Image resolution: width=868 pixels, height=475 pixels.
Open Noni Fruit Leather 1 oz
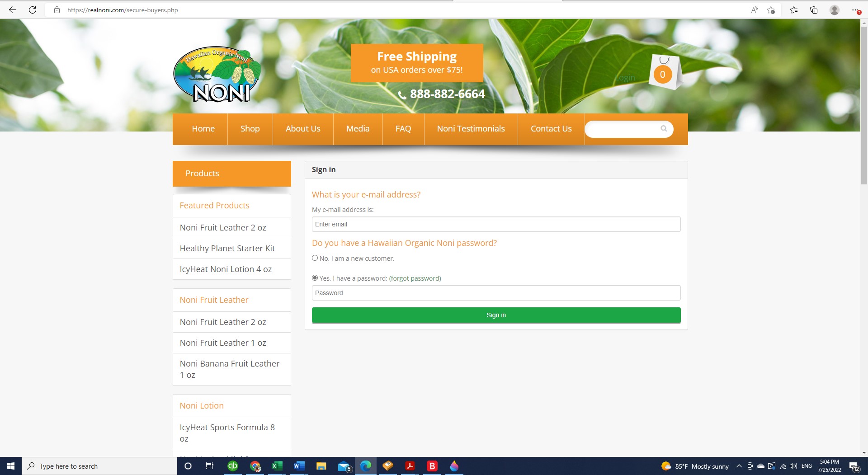223,343
